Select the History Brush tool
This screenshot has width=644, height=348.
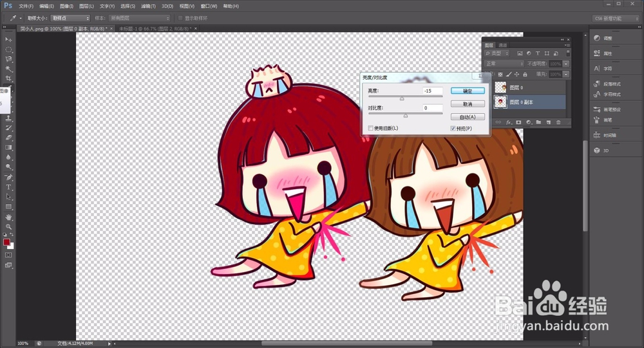tap(8, 128)
